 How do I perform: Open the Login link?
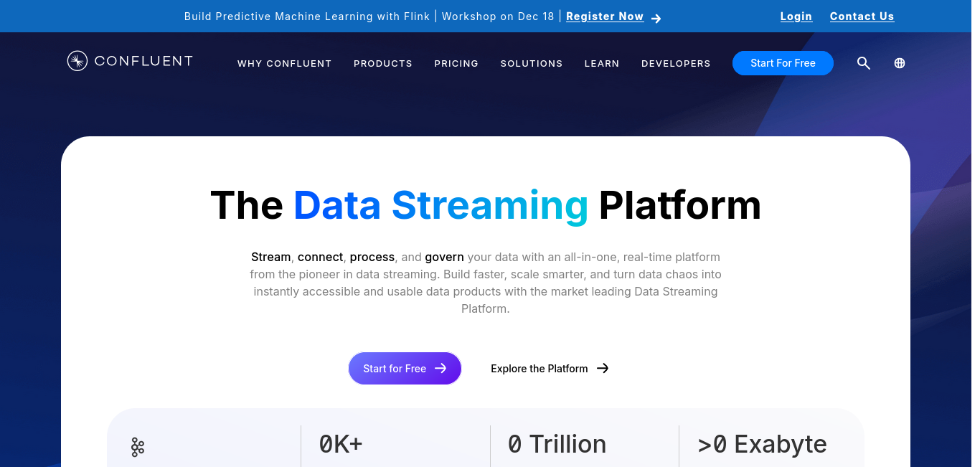796,16
